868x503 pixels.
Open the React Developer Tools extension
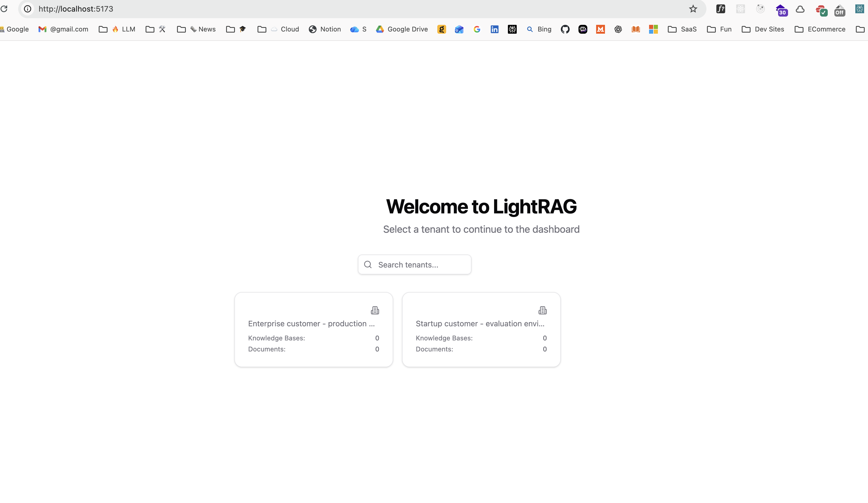click(x=741, y=9)
